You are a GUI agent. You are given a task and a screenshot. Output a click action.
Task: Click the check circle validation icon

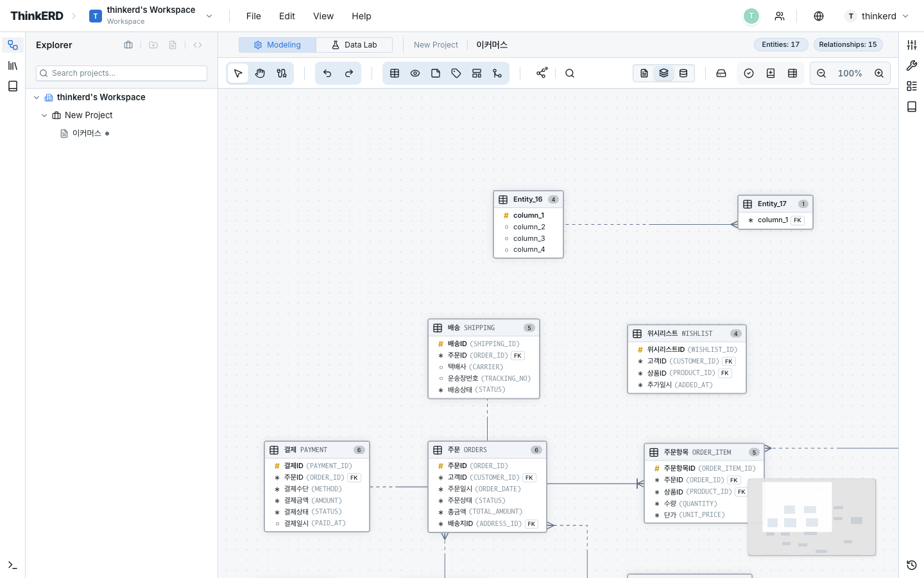coord(749,73)
